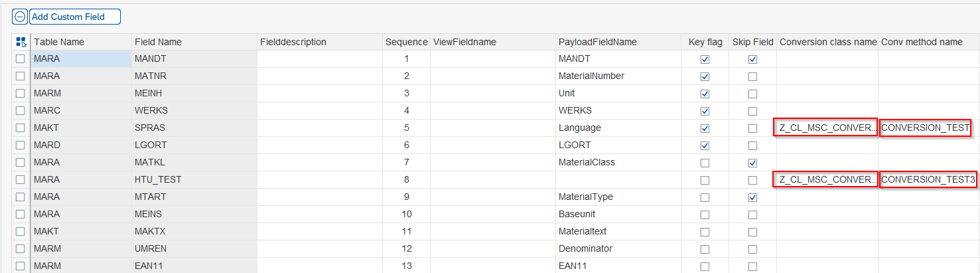Screen dimensions: 980x273
Task: Click the MATKL field name cell
Action: click(194, 163)
